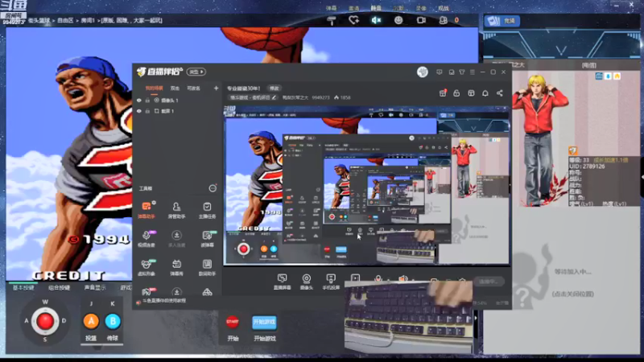
Task: Toggle the speaker icon in bottom bar
Action: [x=403, y=278]
